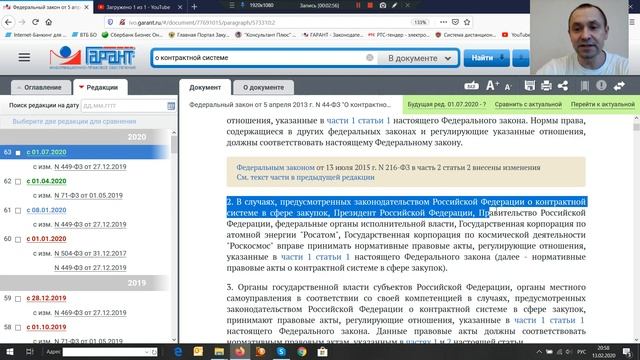Switch to the 'Редакции' tab
Screen dimensions: 640x360
coord(100,87)
